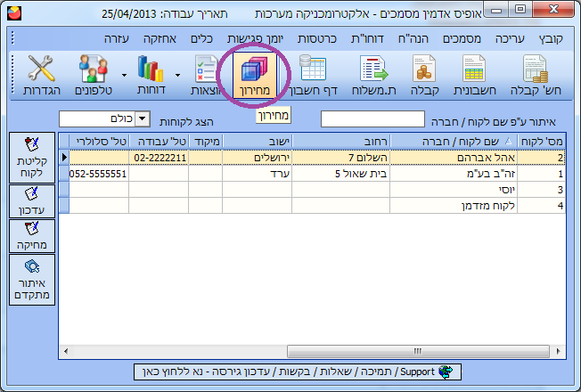
Task: Click the עדכון update customer button
Action: pos(32,201)
